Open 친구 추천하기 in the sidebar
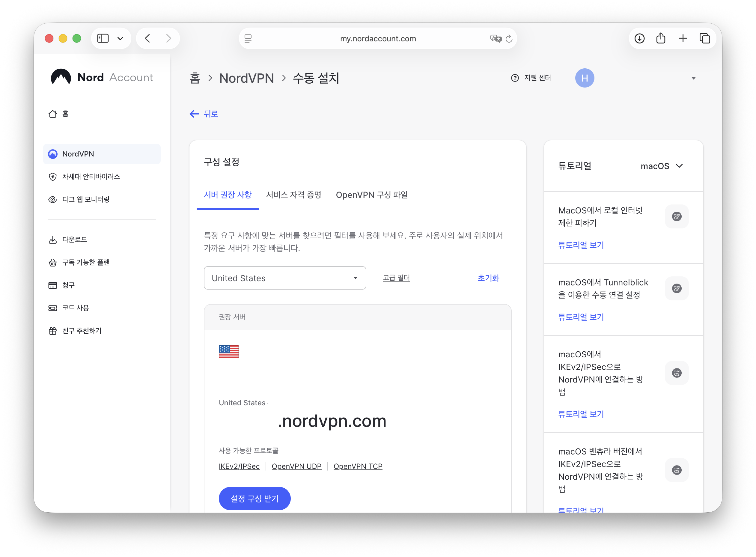The height and width of the screenshot is (557, 756). coord(102,331)
